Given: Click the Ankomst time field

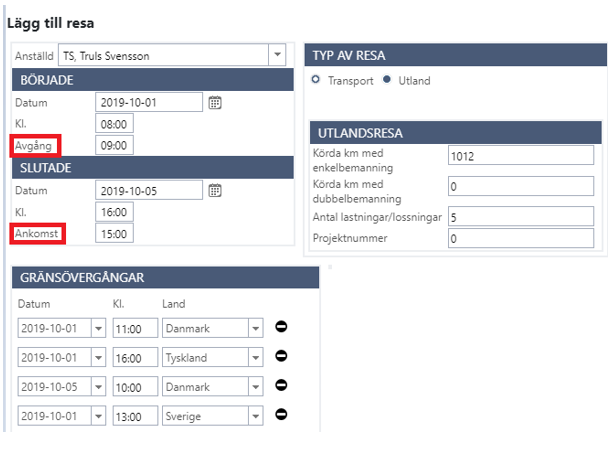Looking at the screenshot, I should click(x=115, y=233).
